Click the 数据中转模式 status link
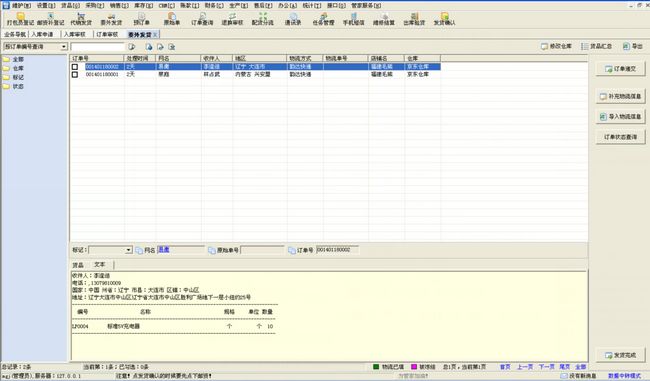Screen dimensions: 650x381 click(x=624, y=376)
